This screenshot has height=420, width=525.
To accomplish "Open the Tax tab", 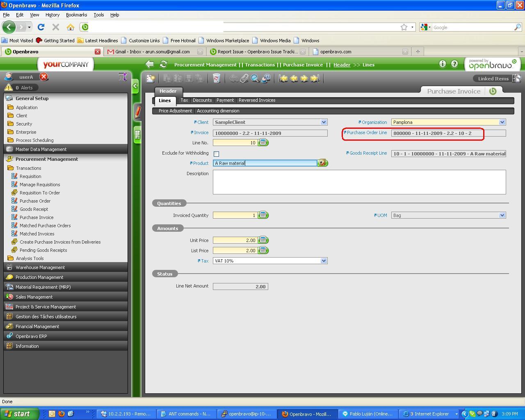I will pyautogui.click(x=184, y=100).
